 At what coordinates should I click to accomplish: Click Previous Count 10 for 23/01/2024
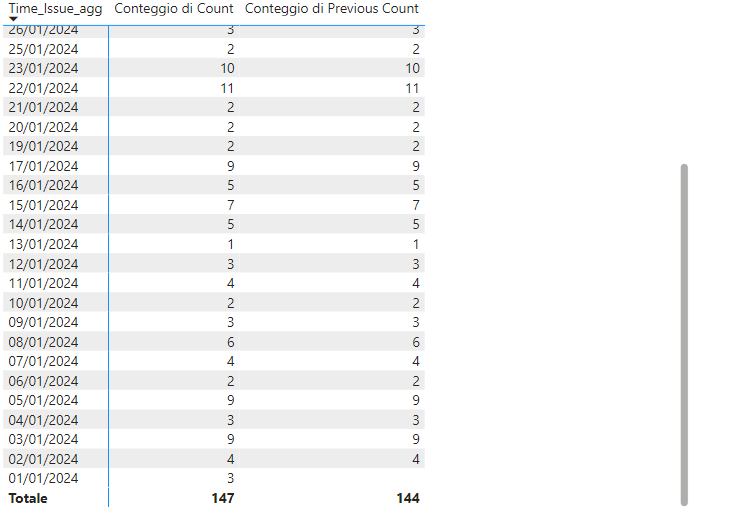click(x=412, y=68)
